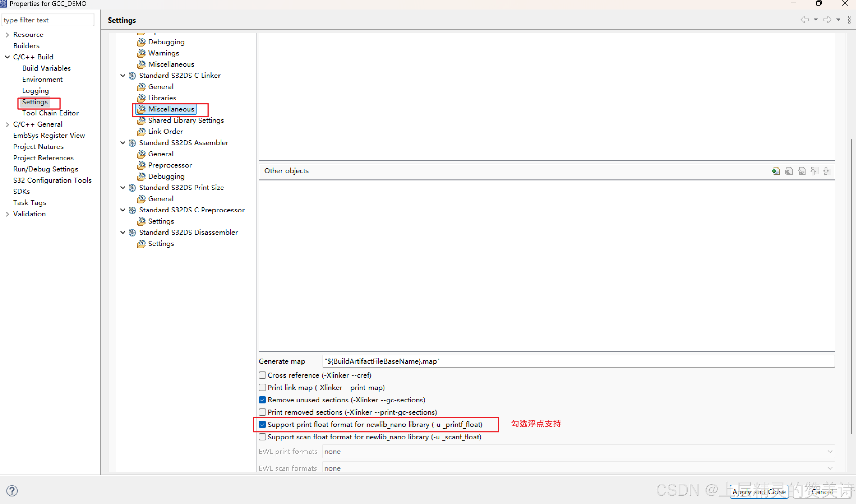Expand the Validation section in left sidebar
856x504 pixels.
[x=7, y=214]
